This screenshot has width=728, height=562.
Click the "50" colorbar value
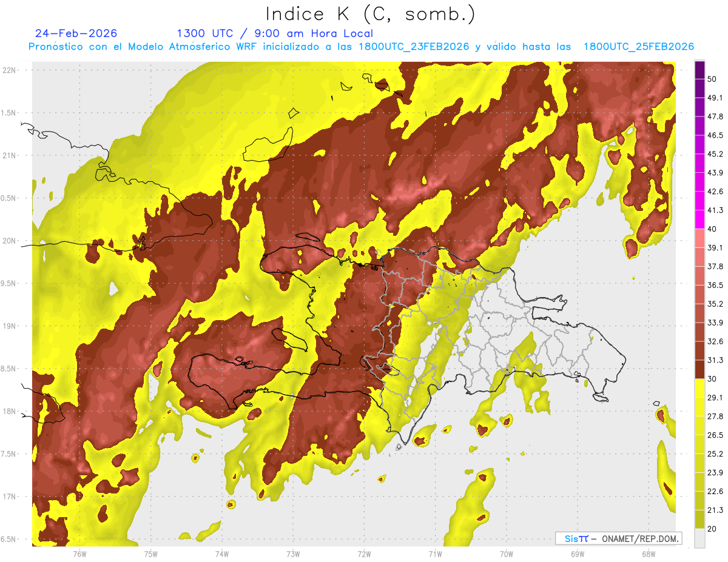[713, 79]
